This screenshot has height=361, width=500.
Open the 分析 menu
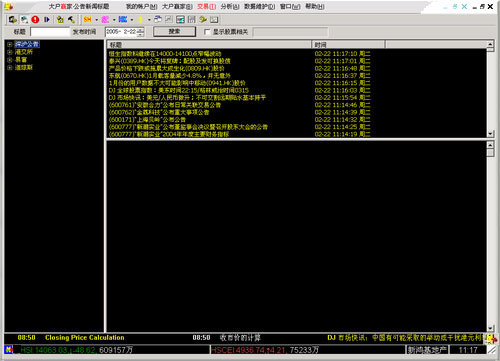(x=230, y=7)
